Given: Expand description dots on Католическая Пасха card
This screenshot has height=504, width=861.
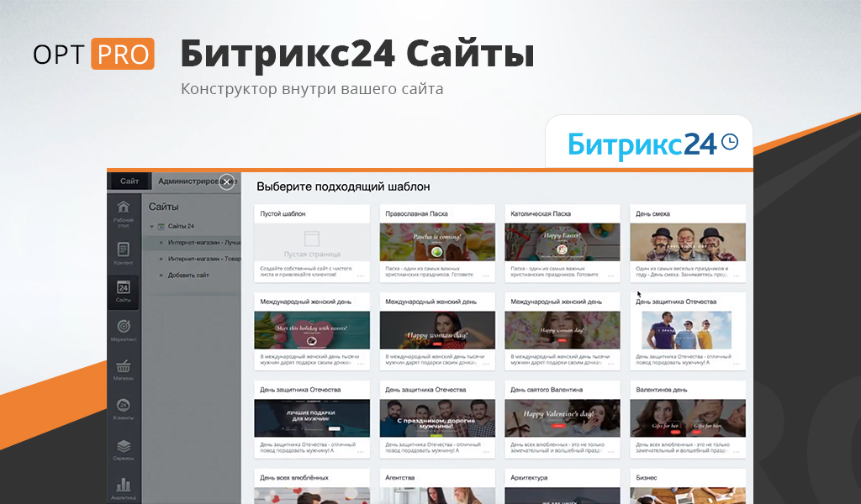Looking at the screenshot, I should pyautogui.click(x=610, y=275).
